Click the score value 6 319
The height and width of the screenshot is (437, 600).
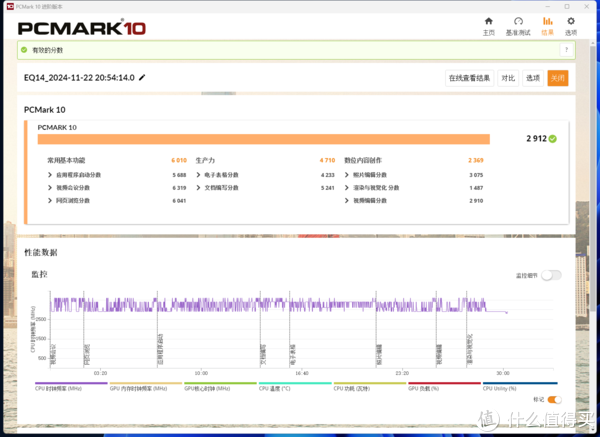click(x=179, y=188)
